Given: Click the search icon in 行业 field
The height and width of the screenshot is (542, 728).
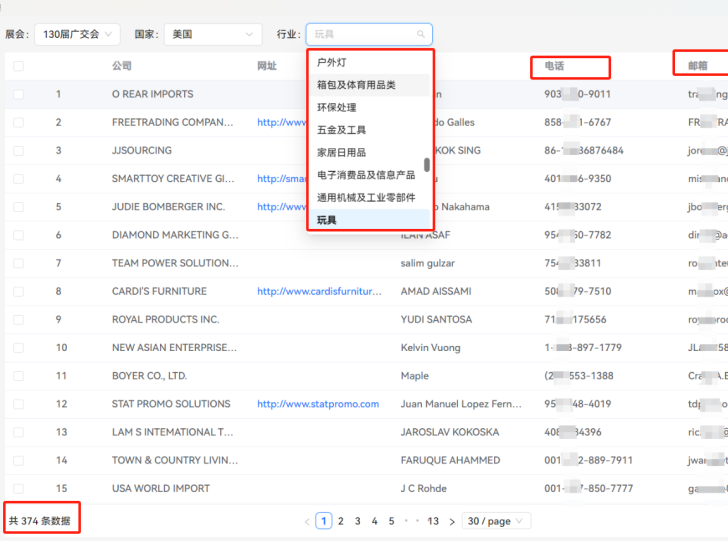Looking at the screenshot, I should click(421, 34).
